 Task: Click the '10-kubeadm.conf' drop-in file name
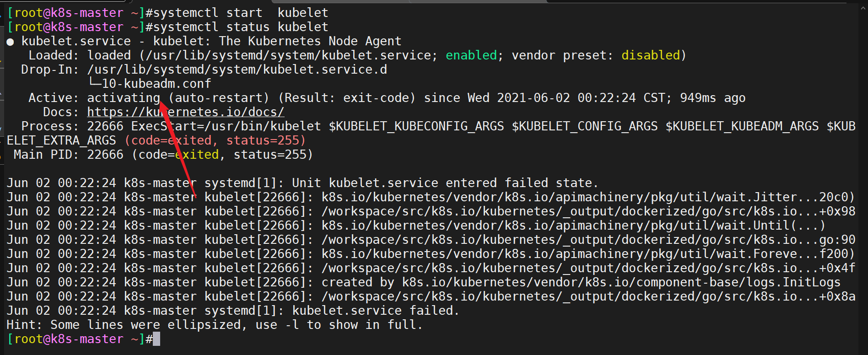click(156, 84)
